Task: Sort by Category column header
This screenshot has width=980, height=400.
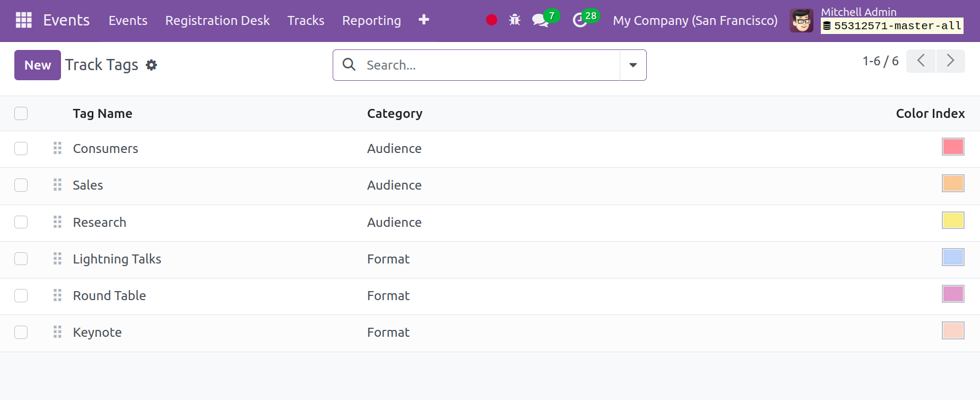Action: [395, 114]
